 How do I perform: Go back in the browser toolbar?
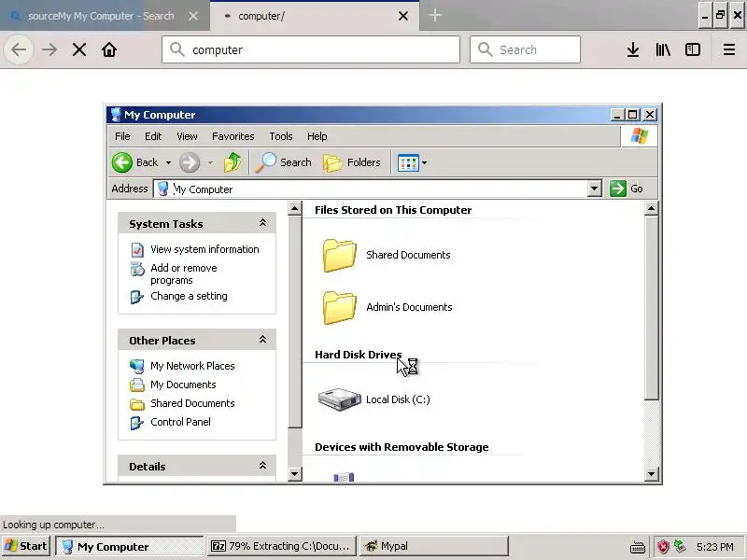[x=19, y=49]
